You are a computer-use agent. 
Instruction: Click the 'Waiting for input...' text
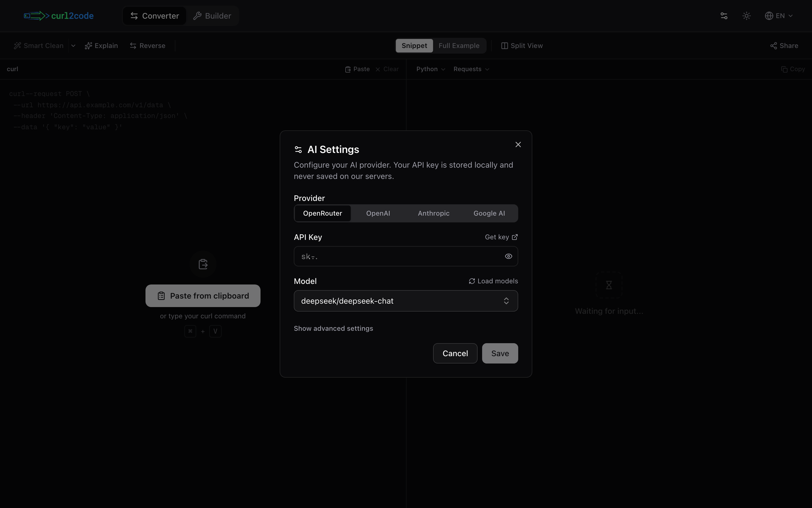tap(609, 311)
